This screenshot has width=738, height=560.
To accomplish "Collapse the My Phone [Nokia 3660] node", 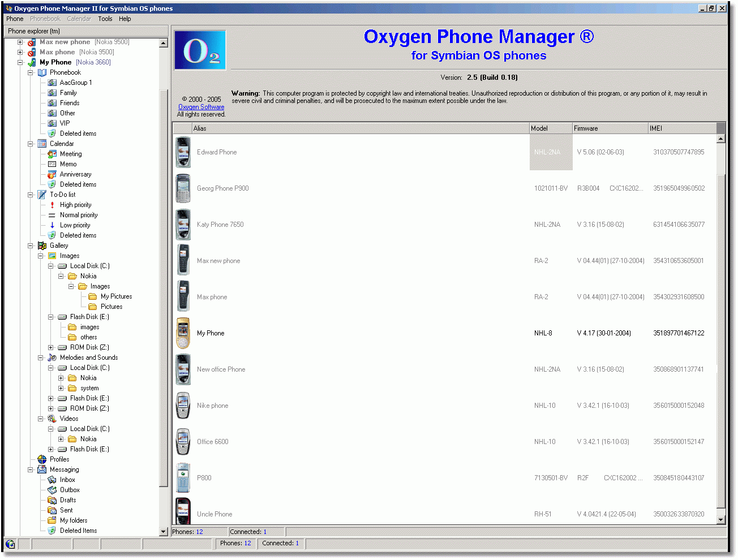I will click(20, 62).
